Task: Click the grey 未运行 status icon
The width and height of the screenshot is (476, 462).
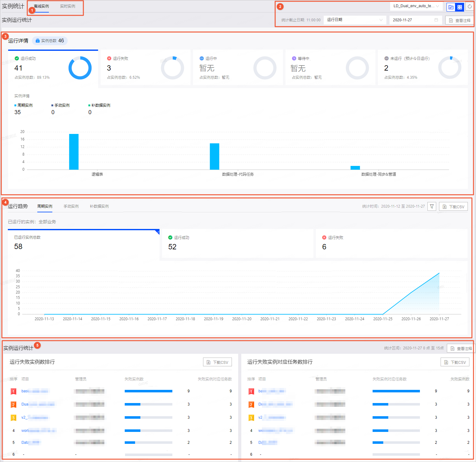Action: [x=386, y=58]
